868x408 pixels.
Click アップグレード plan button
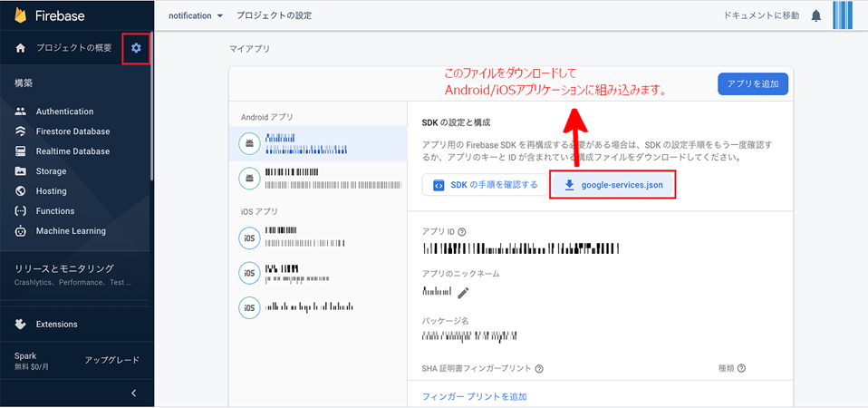point(111,360)
